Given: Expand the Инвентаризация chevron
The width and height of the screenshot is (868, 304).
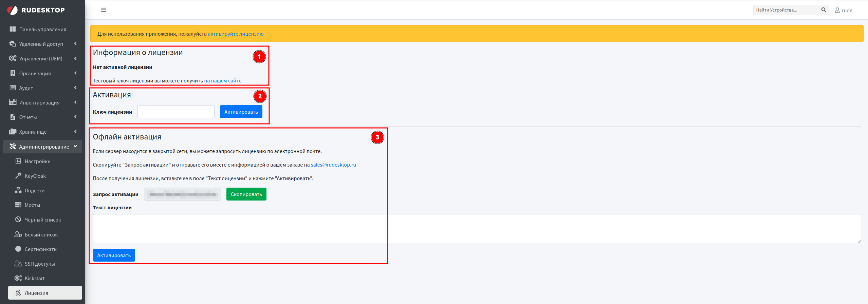Looking at the screenshot, I should [x=75, y=102].
